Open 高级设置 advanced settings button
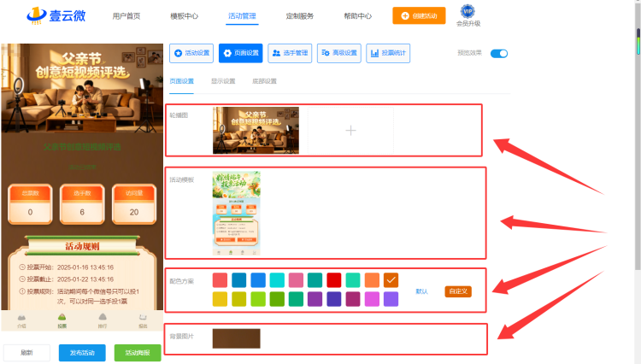This screenshot has width=641, height=364. 339,53
